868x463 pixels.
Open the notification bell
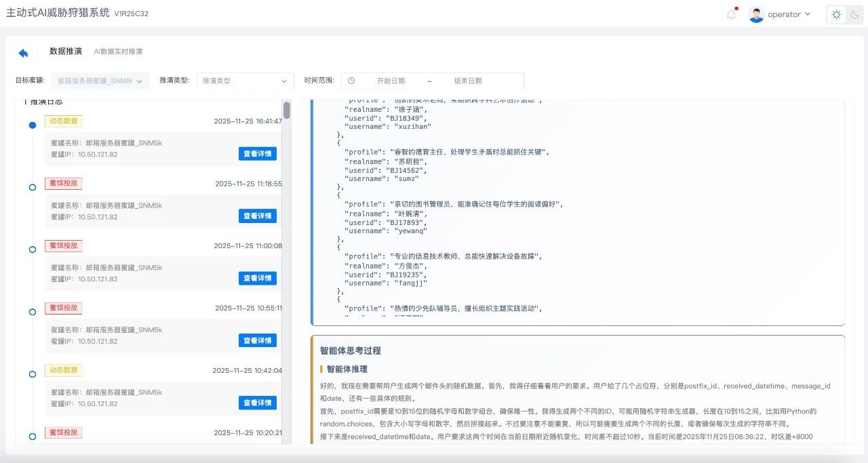click(x=731, y=14)
